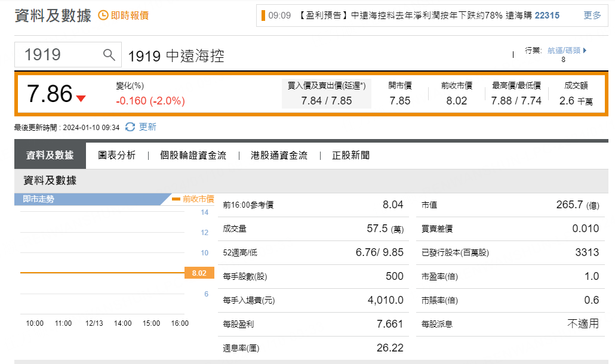615x364 pixels.
Task: Select the 正股新聞 tab
Action: [350, 156]
